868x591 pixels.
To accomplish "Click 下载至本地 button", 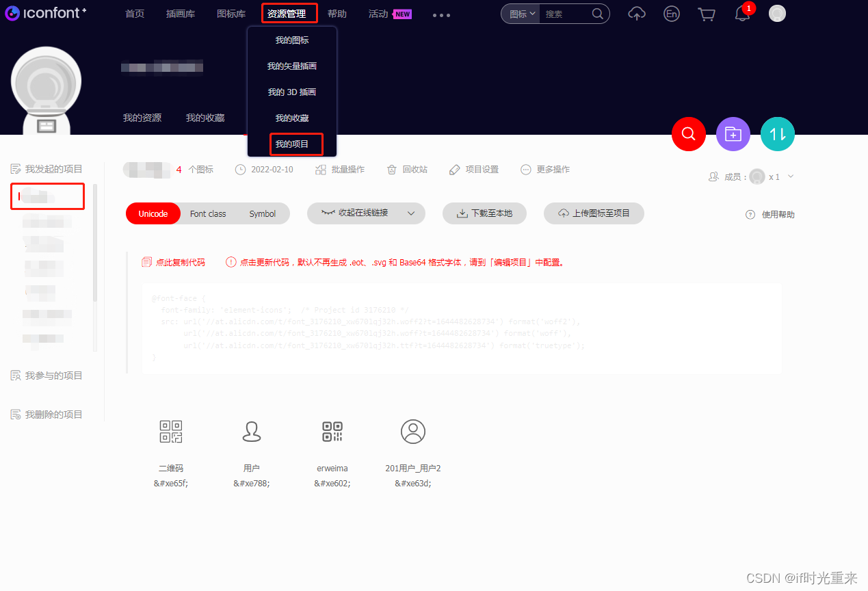I will [485, 213].
